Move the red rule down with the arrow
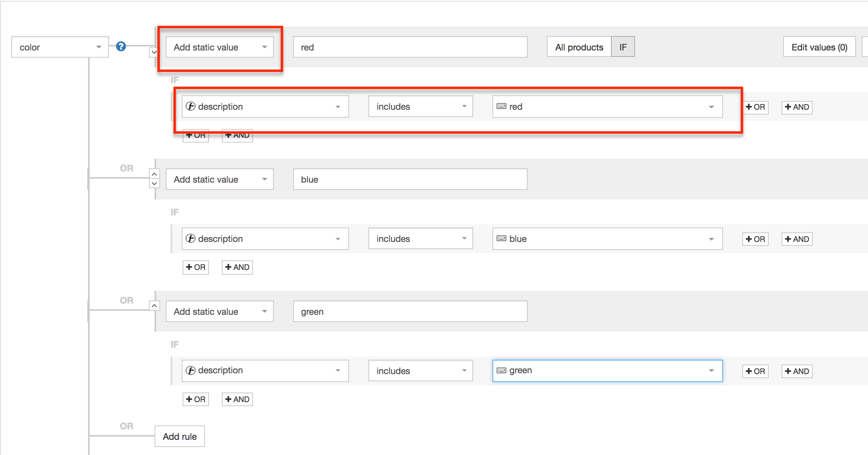868x455 pixels. pos(154,52)
